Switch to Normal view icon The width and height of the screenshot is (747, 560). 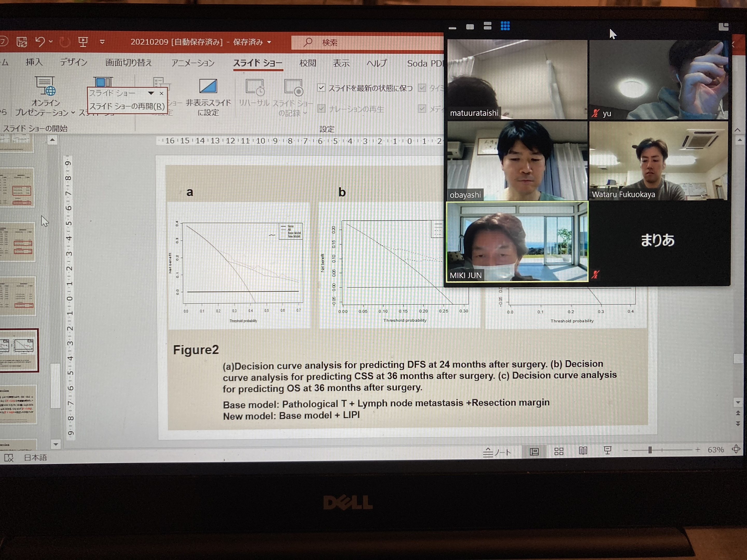point(534,451)
